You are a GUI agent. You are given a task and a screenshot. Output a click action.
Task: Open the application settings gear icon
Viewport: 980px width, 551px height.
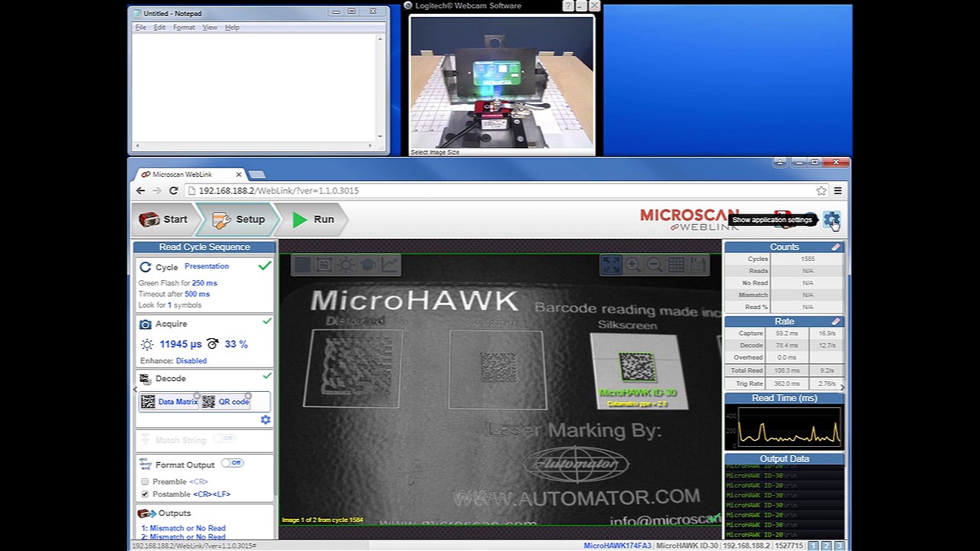click(x=831, y=220)
